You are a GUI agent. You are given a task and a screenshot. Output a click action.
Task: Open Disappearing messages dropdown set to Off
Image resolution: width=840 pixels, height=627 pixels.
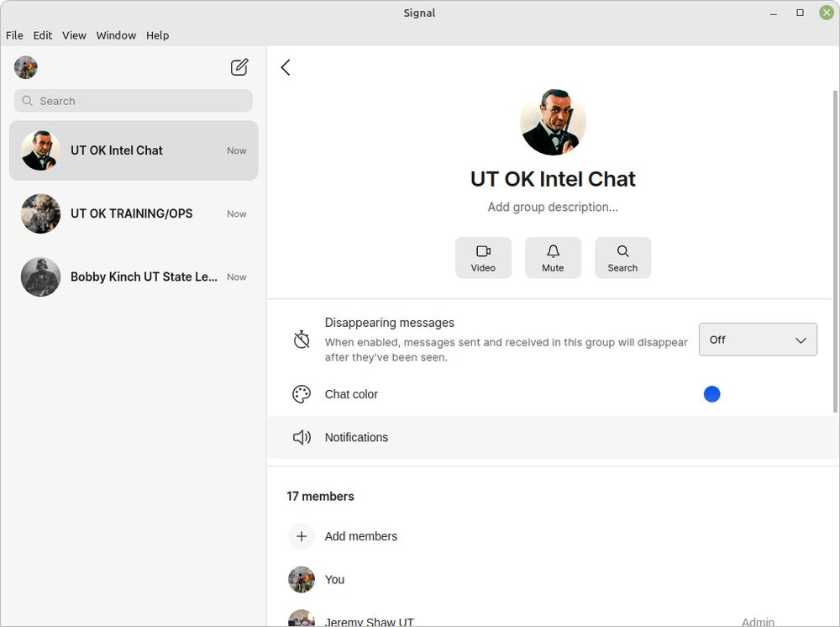(x=758, y=340)
